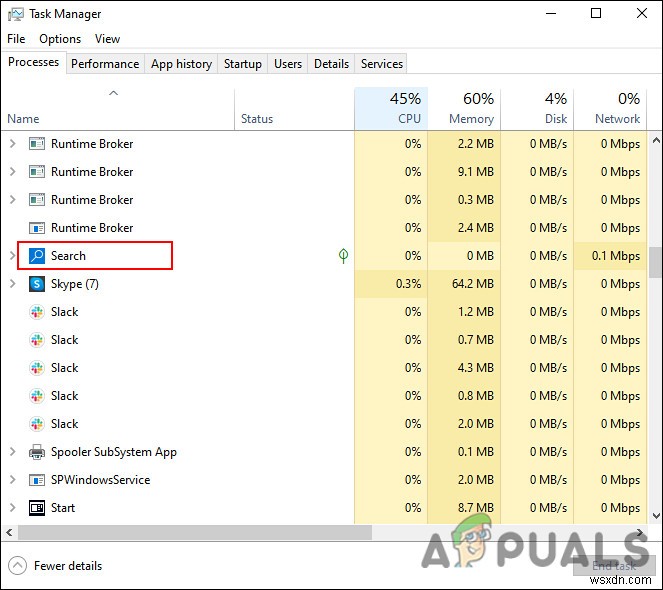Open the Options menu
This screenshot has height=590, width=663.
pyautogui.click(x=60, y=39)
